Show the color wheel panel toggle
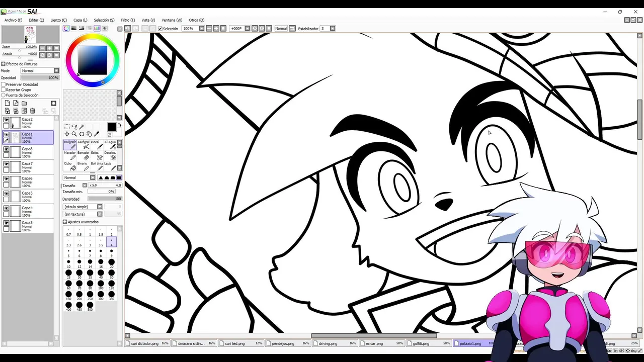This screenshot has height=362, width=644. pyautogui.click(x=66, y=29)
